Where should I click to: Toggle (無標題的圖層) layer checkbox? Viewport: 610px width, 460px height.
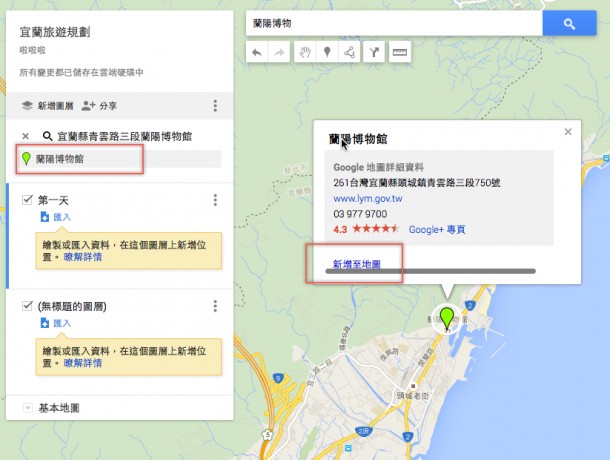coord(27,305)
